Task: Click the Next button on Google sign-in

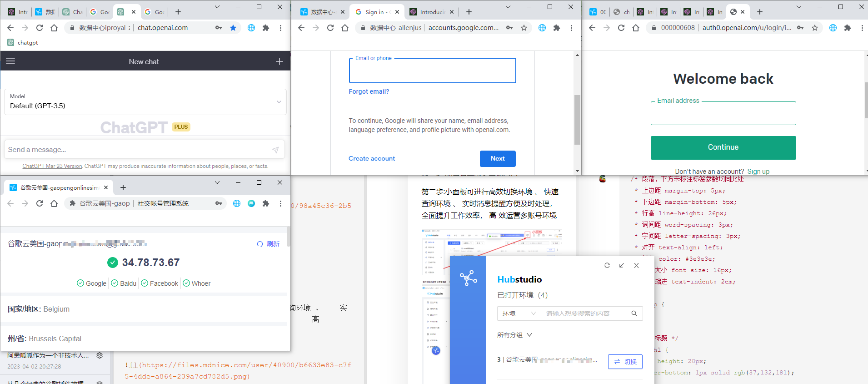Action: [x=498, y=159]
